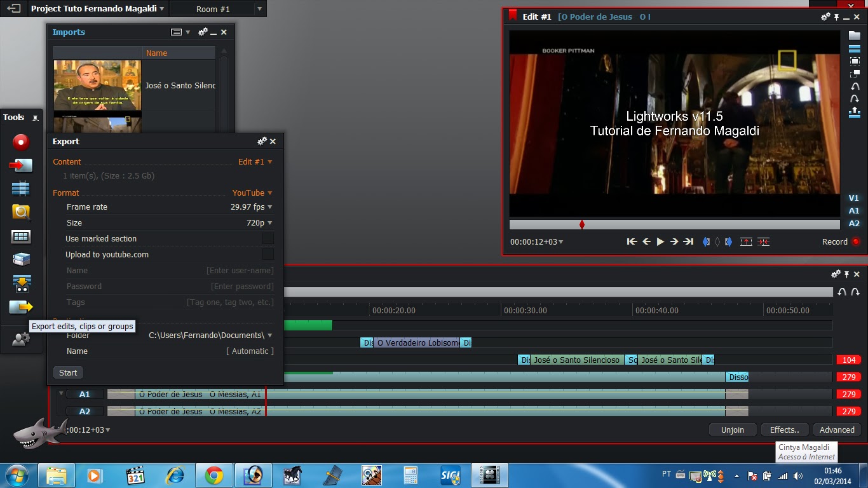Click the stacked drives icon in Tools
The height and width of the screenshot is (488, 868).
[x=21, y=259]
